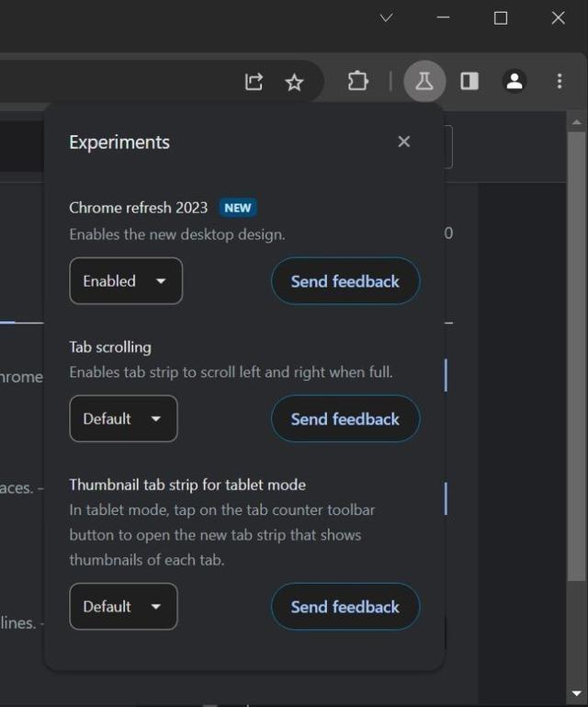The width and height of the screenshot is (588, 707).
Task: Bookmark this page with the star icon
Action: pyautogui.click(x=294, y=82)
